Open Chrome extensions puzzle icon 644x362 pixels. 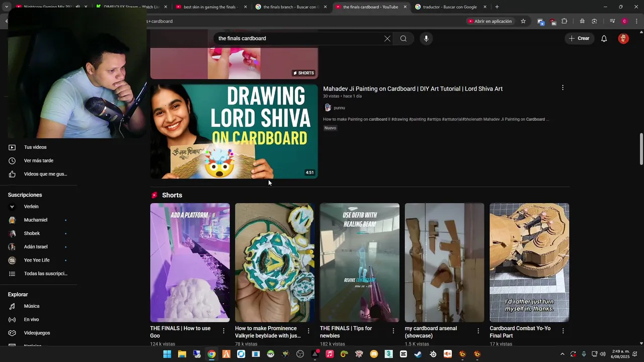[x=565, y=21]
